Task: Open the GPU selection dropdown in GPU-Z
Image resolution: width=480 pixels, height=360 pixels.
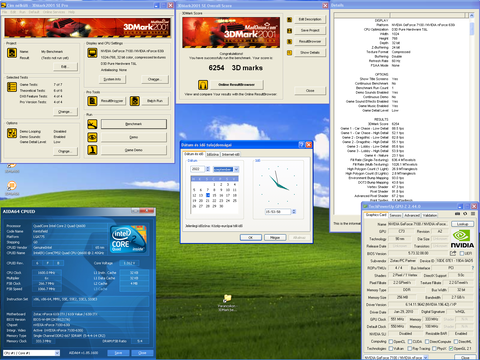Action: pos(425,357)
